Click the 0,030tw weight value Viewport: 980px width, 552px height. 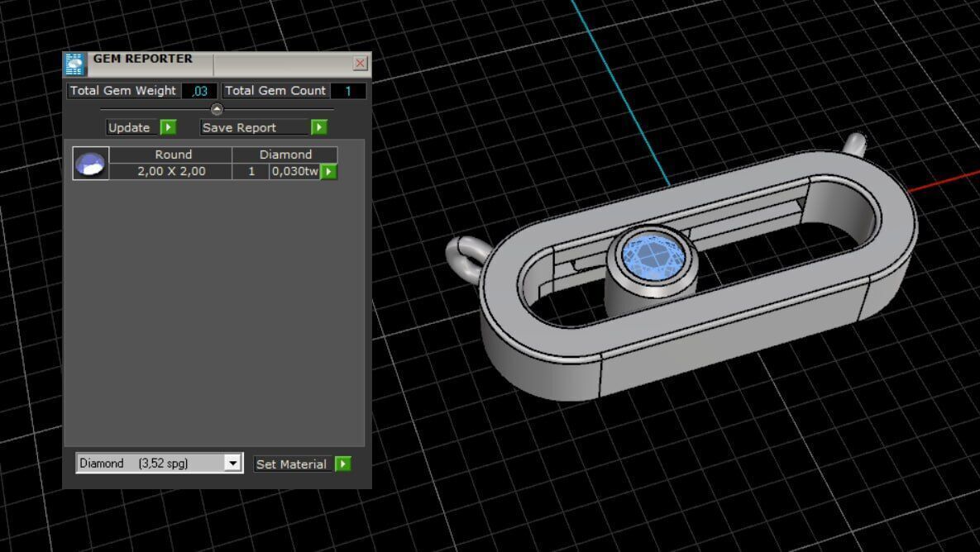pyautogui.click(x=295, y=171)
